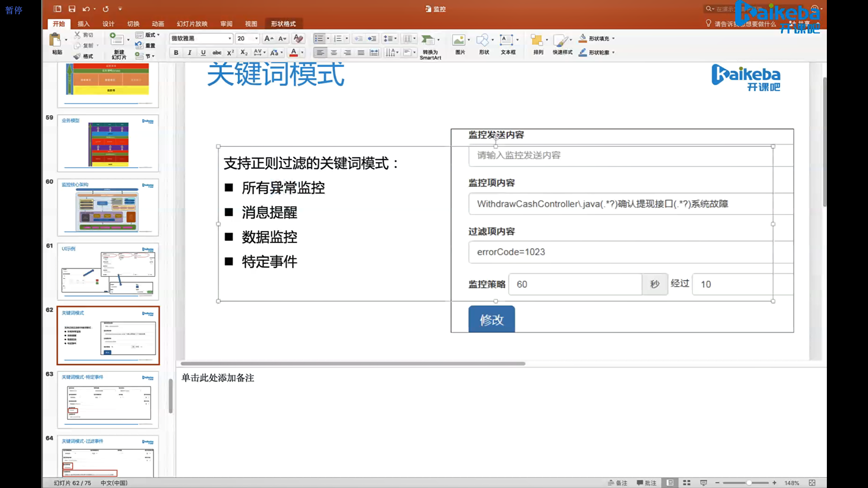Screen dimensions: 868x488
Task: Click the Paste clipboard icon
Action: click(56, 40)
